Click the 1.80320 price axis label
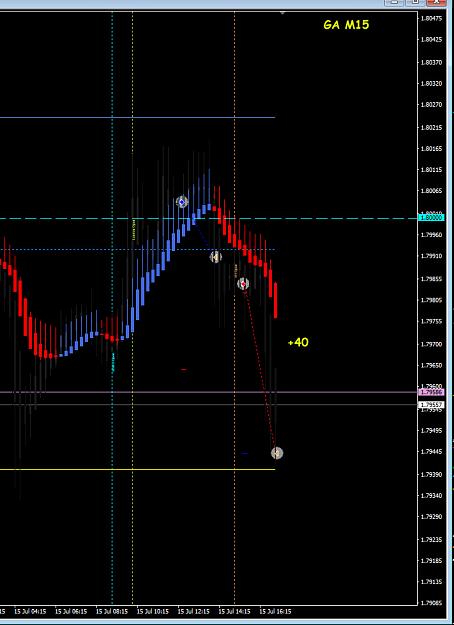Viewport: 454px width, 625px height. tap(431, 84)
